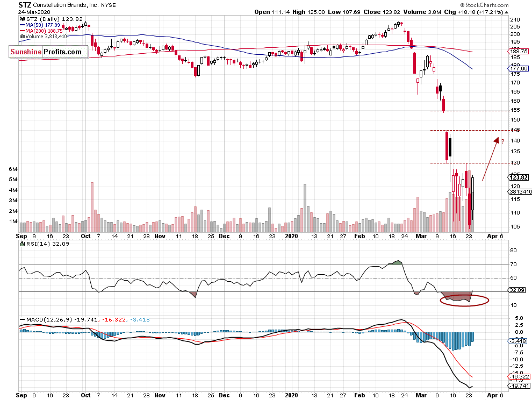532x400 pixels.
Task: Click the Volume 3.8M header value
Action: (422, 12)
